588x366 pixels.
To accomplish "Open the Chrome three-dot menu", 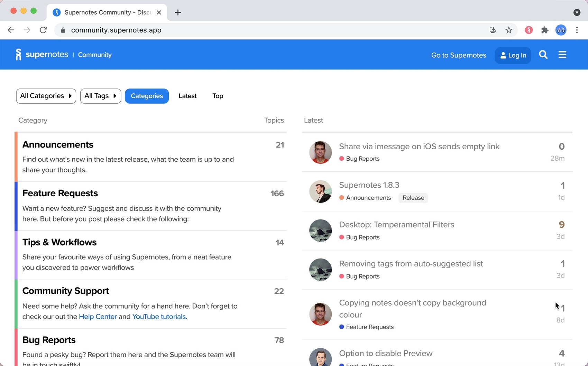I will [x=577, y=30].
